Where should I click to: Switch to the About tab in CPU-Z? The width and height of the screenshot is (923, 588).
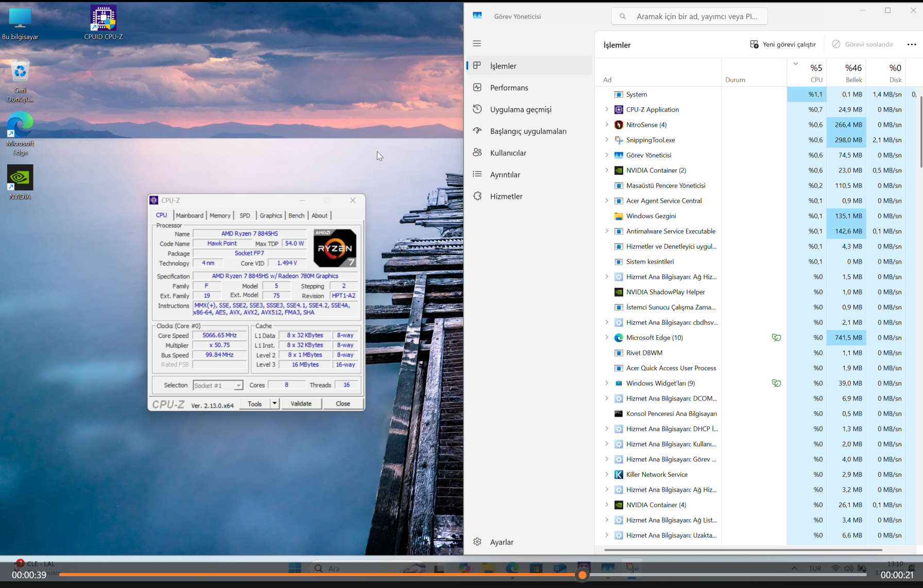pyautogui.click(x=319, y=216)
